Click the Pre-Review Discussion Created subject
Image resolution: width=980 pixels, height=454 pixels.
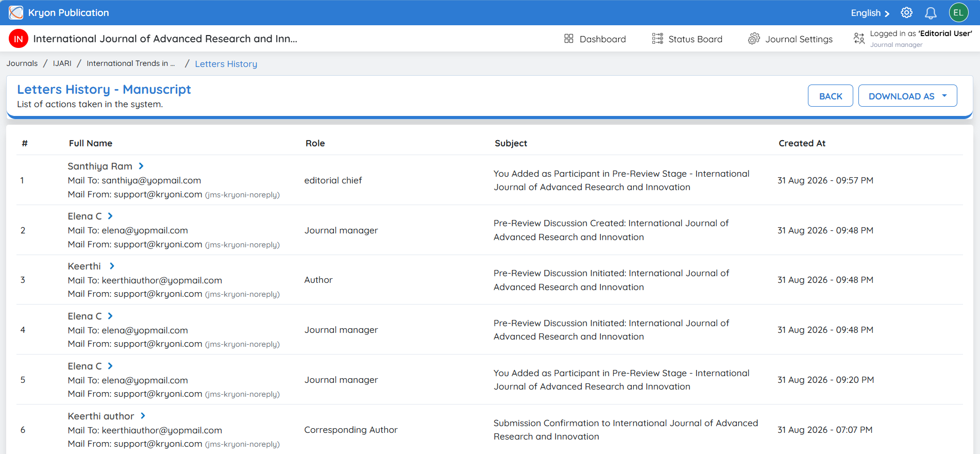pos(611,230)
